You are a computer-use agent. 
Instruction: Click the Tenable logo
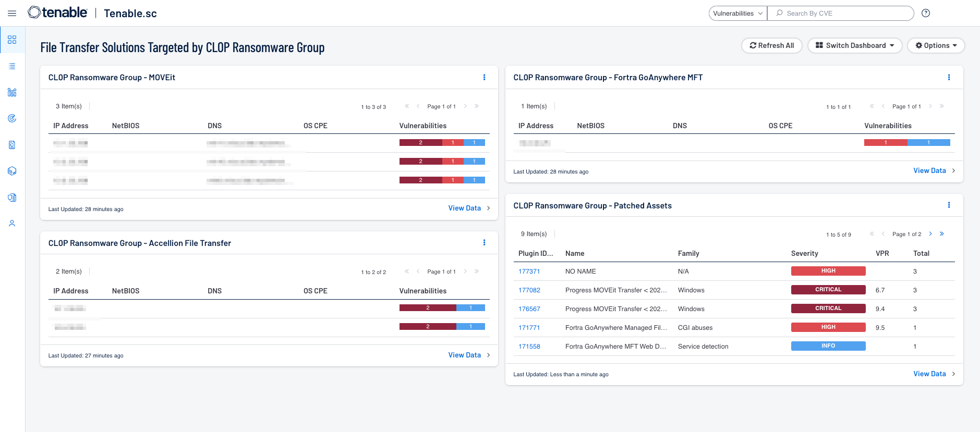pyautogui.click(x=57, y=13)
